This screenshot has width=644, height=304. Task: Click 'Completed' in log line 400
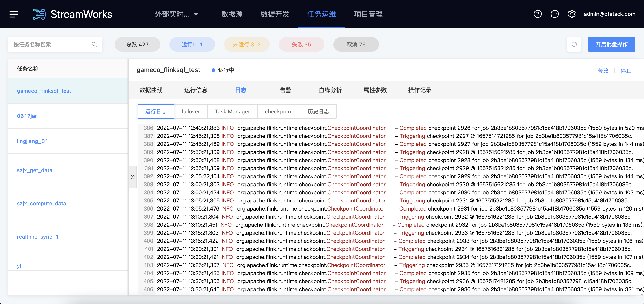(412, 241)
